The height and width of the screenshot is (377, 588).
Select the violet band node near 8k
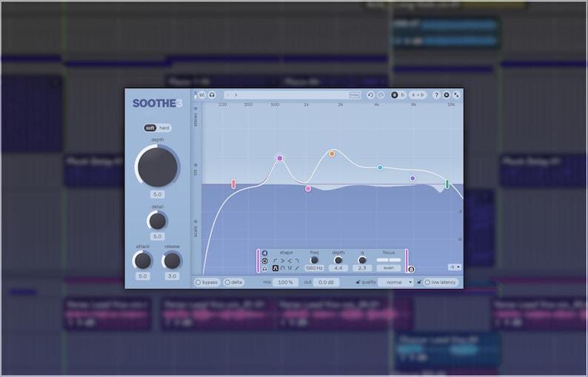[413, 179]
